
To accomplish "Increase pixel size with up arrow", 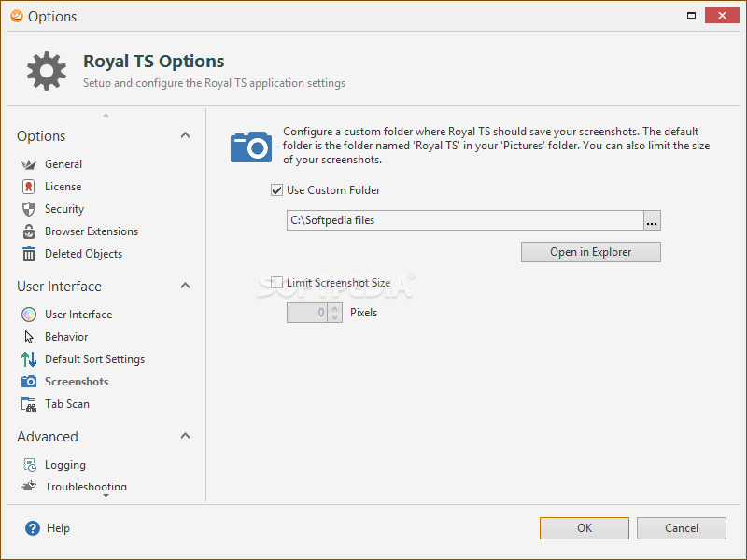I will 334,308.
